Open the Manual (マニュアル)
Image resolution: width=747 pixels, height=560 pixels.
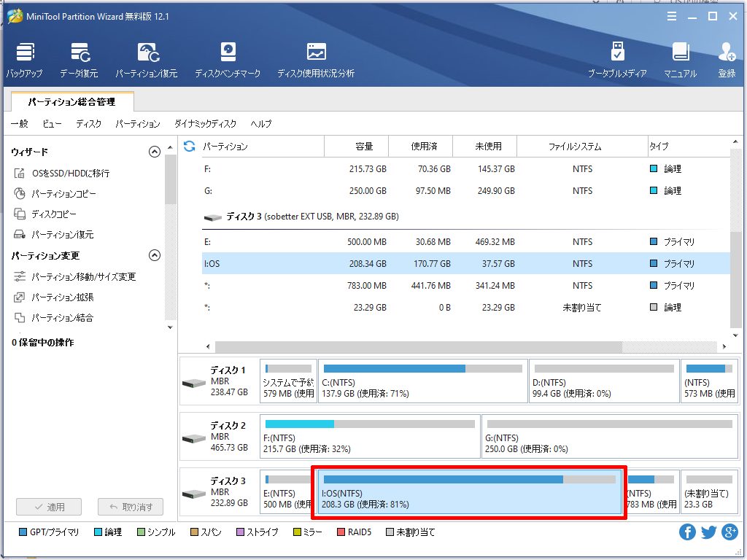pos(681,60)
